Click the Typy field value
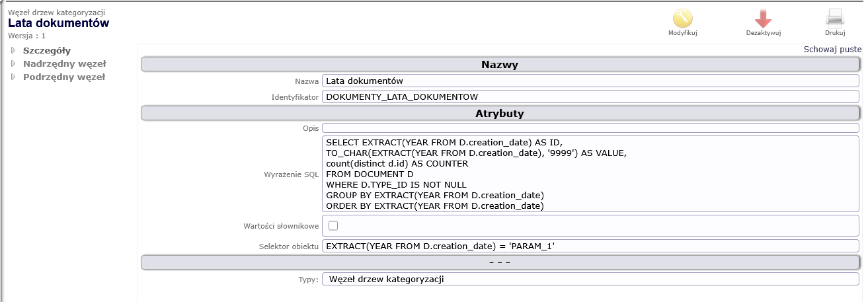Screen dimensions: 868x302 (590, 279)
